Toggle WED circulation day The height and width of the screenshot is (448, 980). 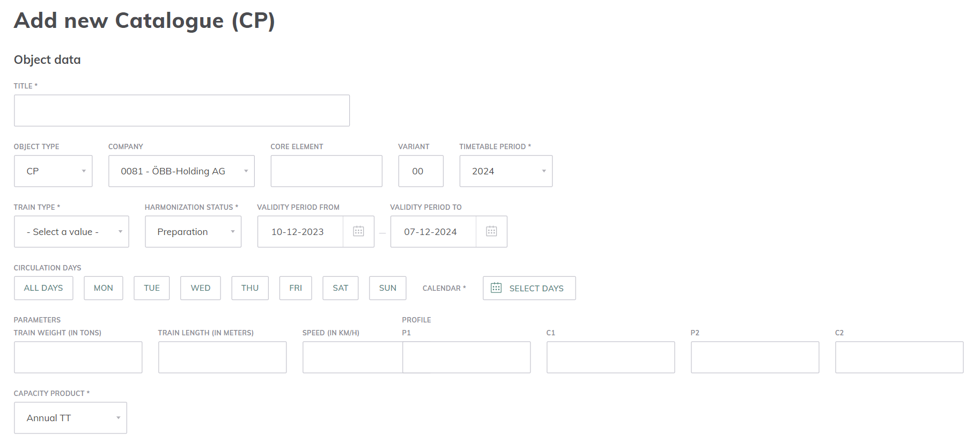point(201,288)
